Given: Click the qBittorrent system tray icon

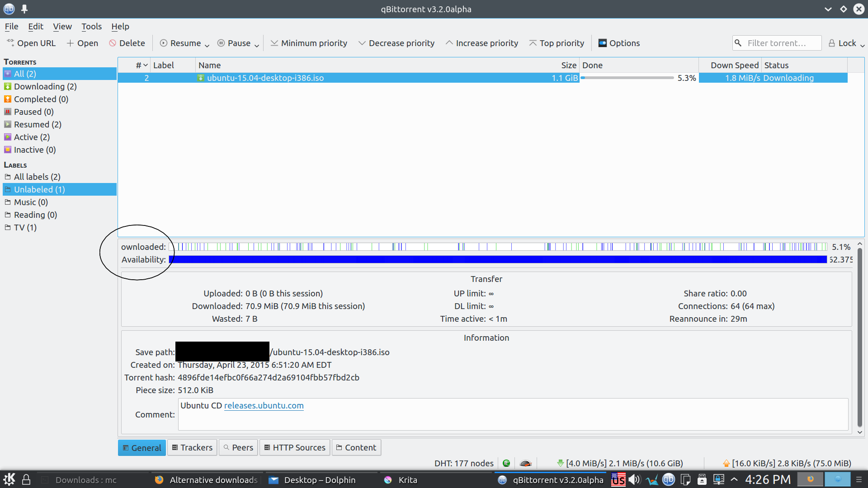Looking at the screenshot, I should (669, 479).
